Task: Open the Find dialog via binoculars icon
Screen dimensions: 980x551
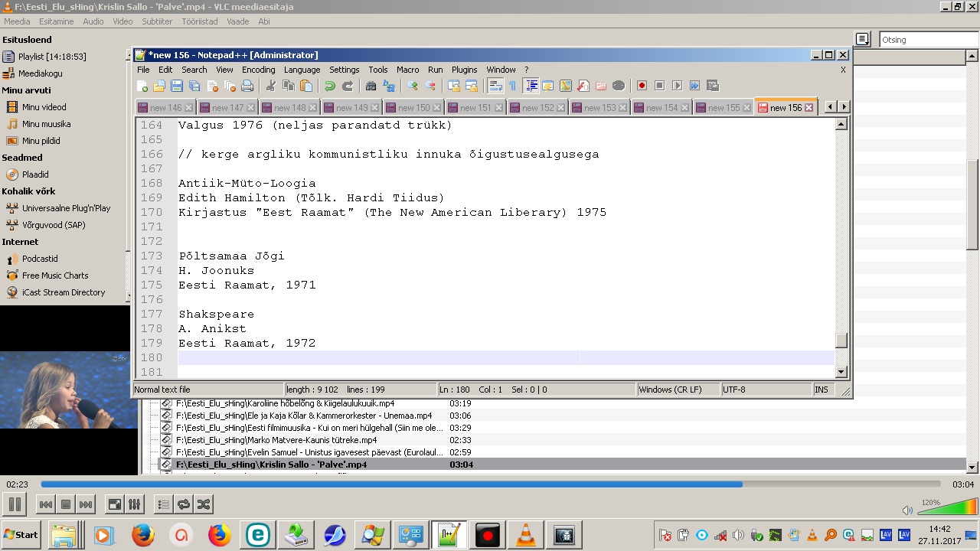Action: coord(371,86)
